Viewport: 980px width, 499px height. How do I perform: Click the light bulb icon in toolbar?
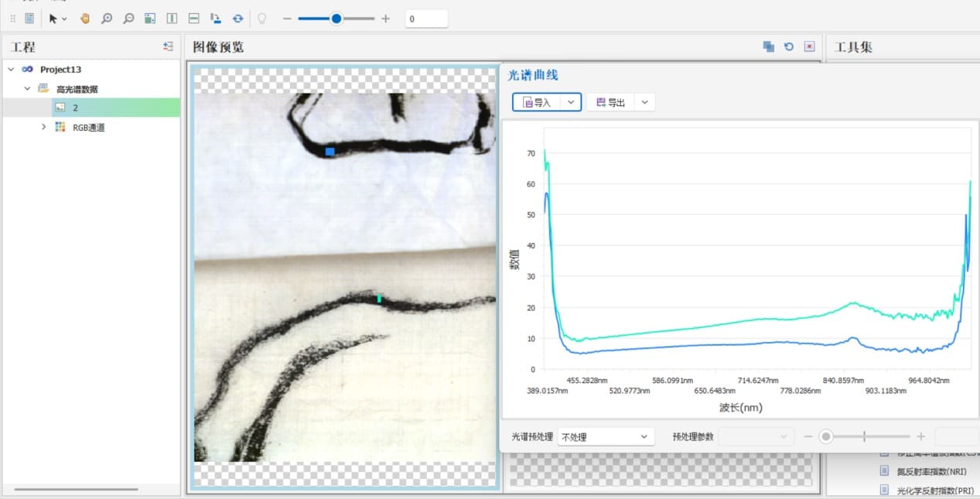[x=261, y=19]
